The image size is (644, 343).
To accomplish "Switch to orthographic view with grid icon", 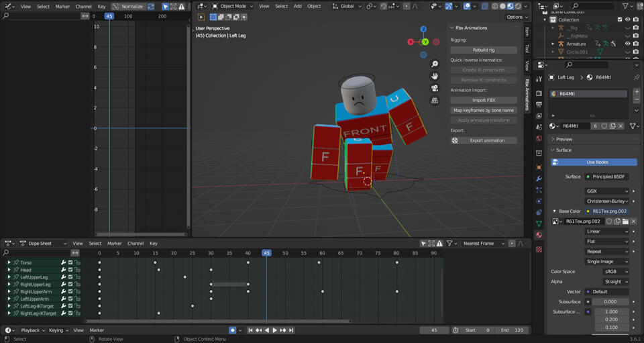I will pyautogui.click(x=435, y=101).
